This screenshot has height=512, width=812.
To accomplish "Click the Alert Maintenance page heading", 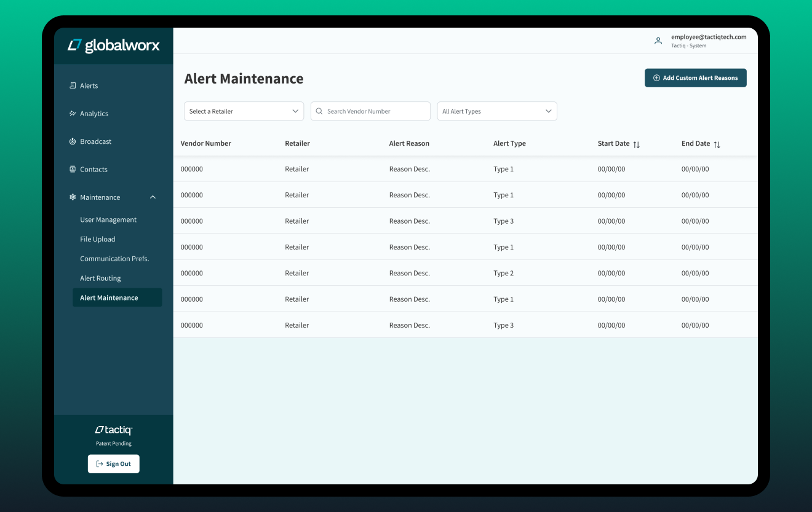I will [244, 79].
